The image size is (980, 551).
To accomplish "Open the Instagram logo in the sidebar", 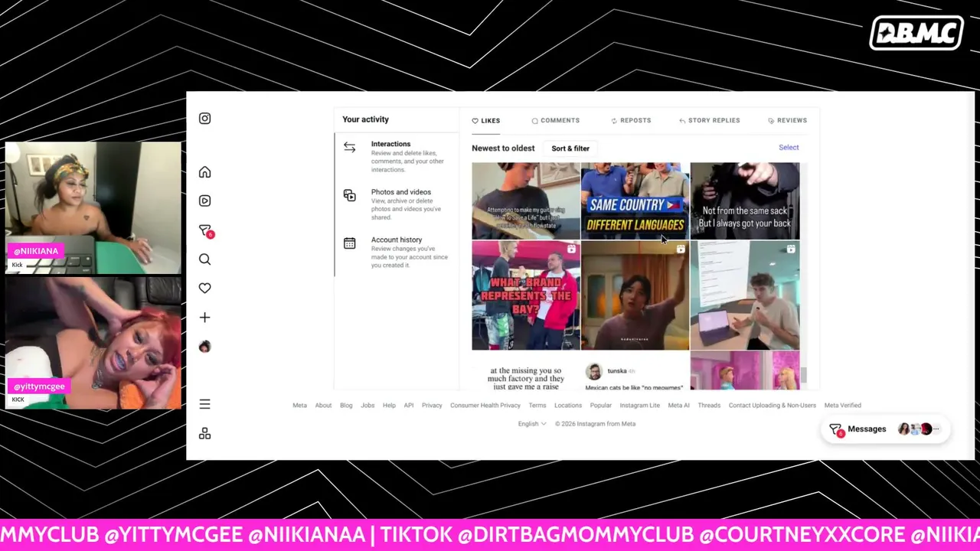I will (x=204, y=119).
